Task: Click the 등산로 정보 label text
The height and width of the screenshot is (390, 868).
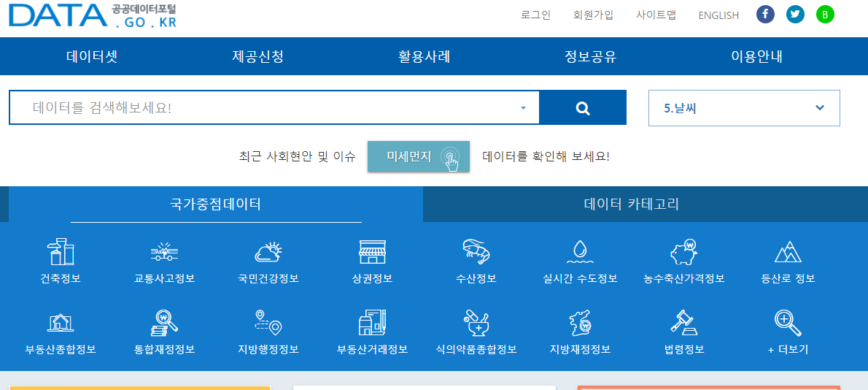Action: click(788, 279)
